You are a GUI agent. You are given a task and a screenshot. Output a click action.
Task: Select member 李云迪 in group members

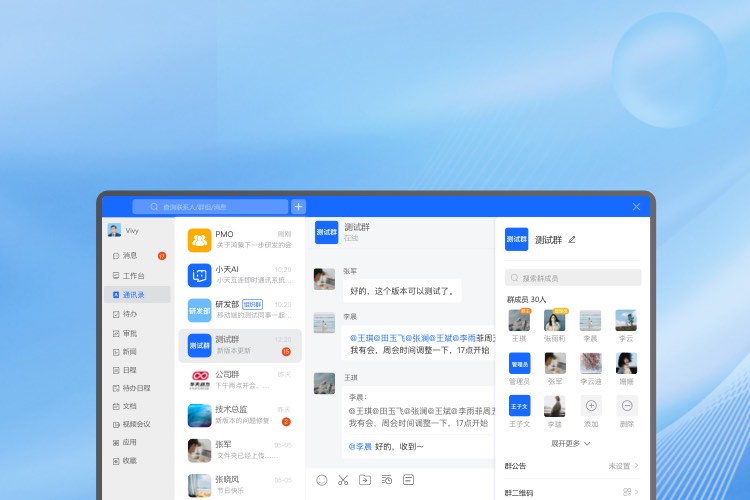[x=591, y=369]
